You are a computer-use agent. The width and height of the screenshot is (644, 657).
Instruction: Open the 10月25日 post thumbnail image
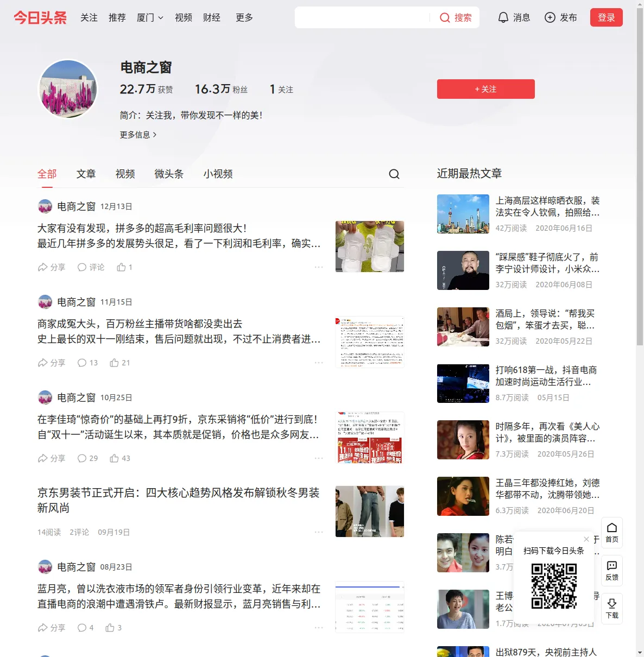pyautogui.click(x=370, y=438)
